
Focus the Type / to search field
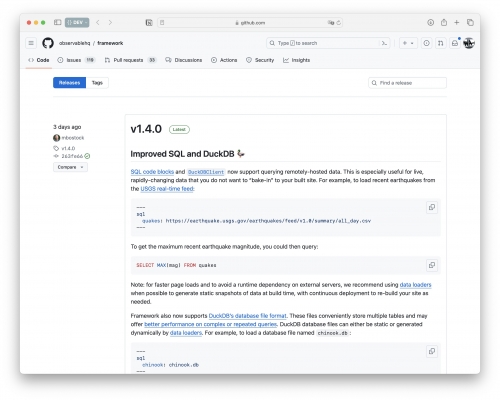pyautogui.click(x=328, y=43)
